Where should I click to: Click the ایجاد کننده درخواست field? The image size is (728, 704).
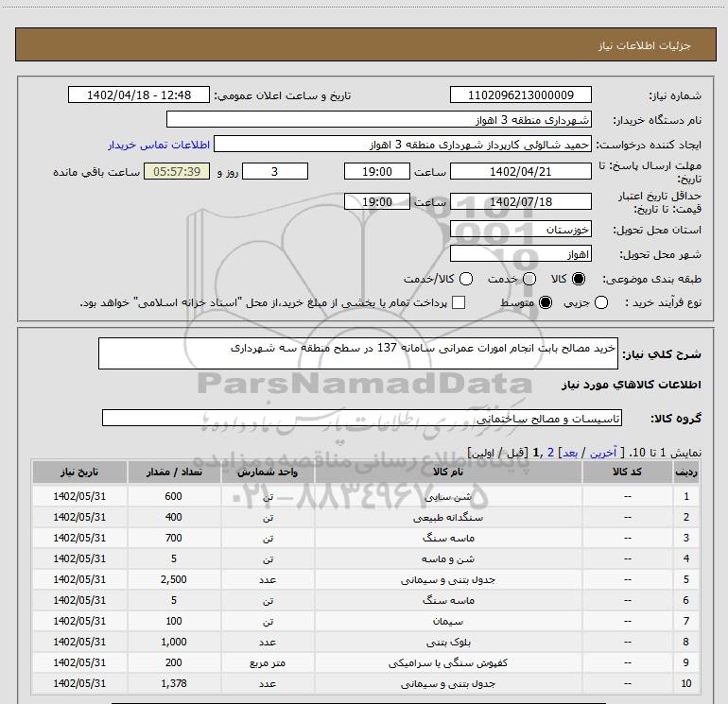pyautogui.click(x=403, y=144)
